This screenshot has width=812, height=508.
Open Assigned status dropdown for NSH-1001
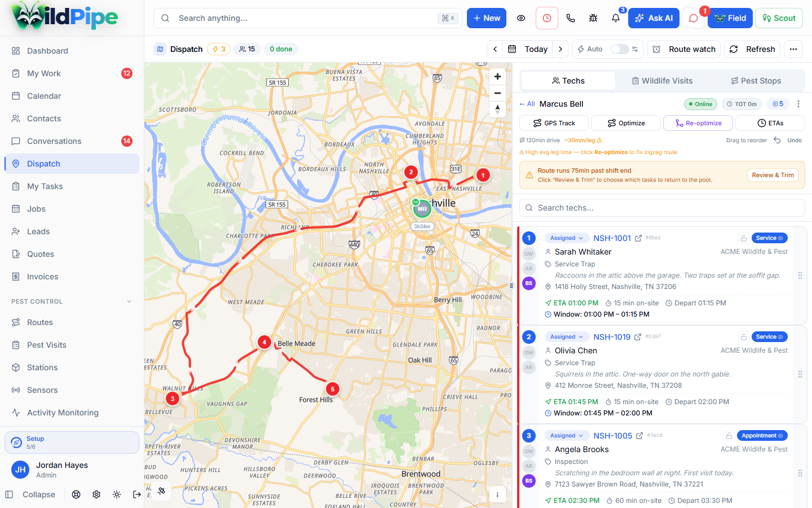pyautogui.click(x=567, y=238)
